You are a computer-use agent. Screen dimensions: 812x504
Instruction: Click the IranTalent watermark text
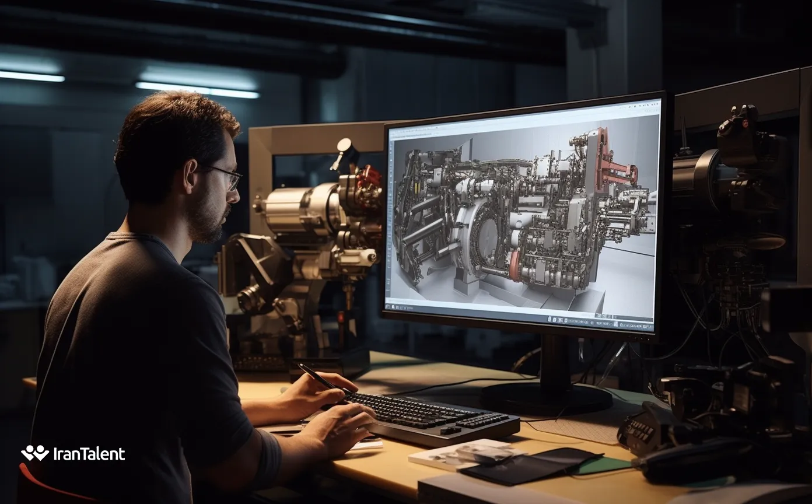pyautogui.click(x=89, y=454)
